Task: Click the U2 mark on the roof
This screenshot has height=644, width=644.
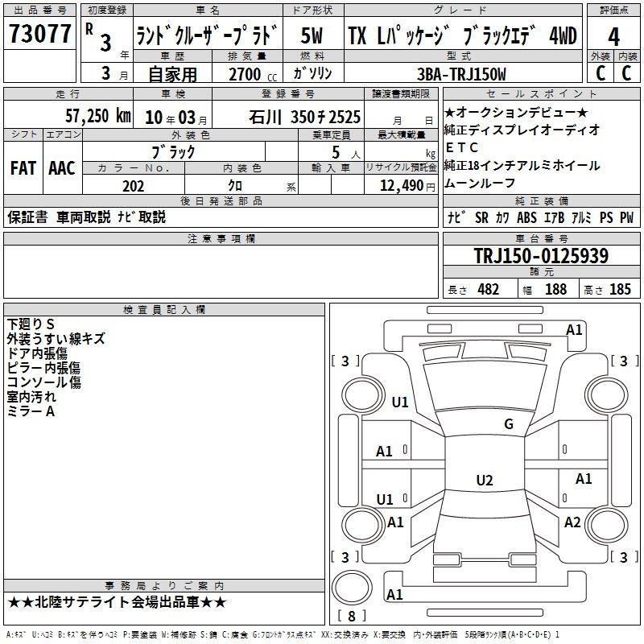Action: coord(485,480)
